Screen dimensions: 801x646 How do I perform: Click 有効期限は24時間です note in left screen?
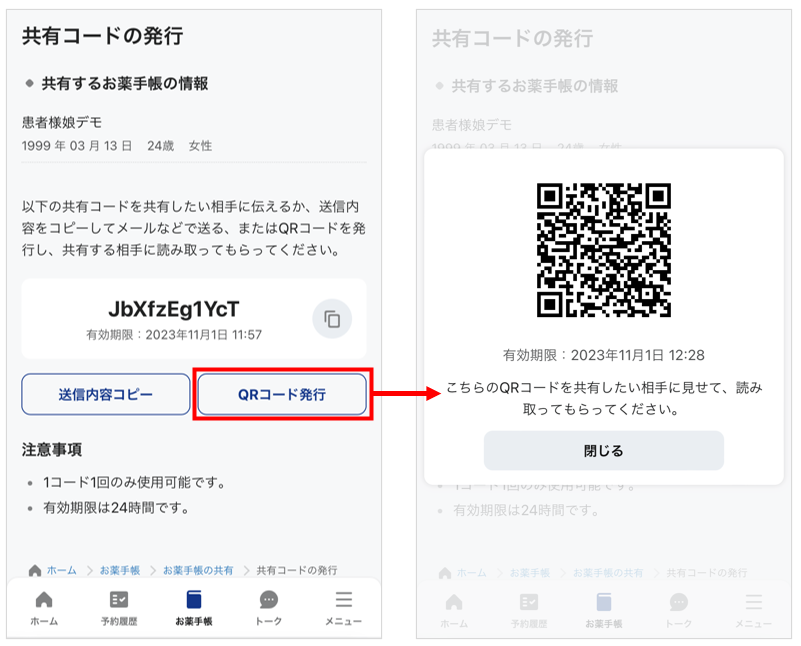[x=116, y=508]
